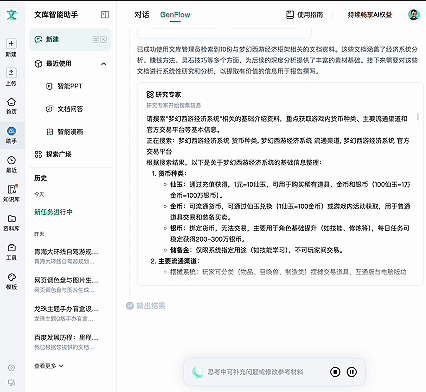Open the 上传 upload icon
The height and width of the screenshot is (392, 426).
tap(11, 73)
